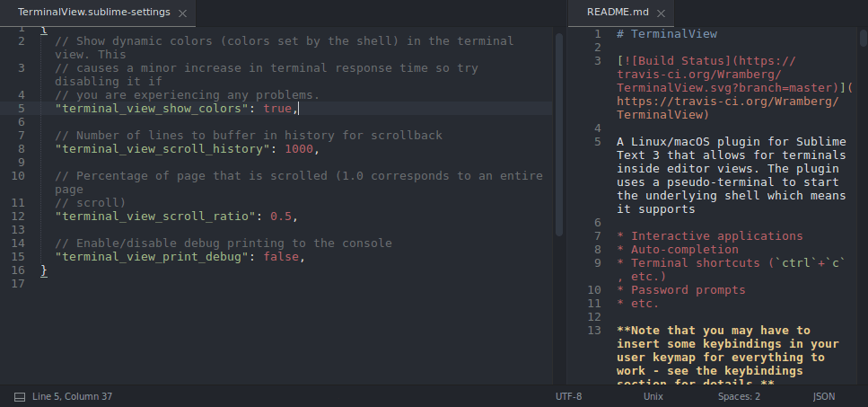The width and height of the screenshot is (868, 407).
Task: Toggle the side bar panel icon in status bar
Action: point(20,396)
